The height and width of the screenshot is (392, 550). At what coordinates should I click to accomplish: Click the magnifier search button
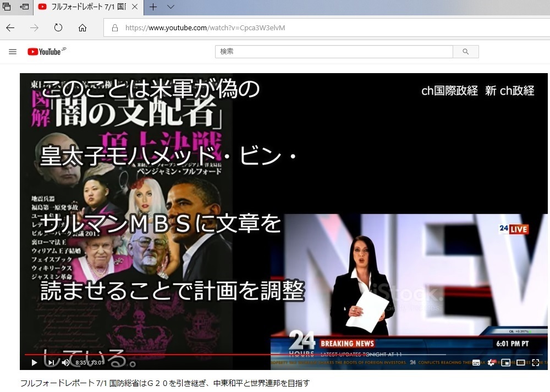coord(465,52)
